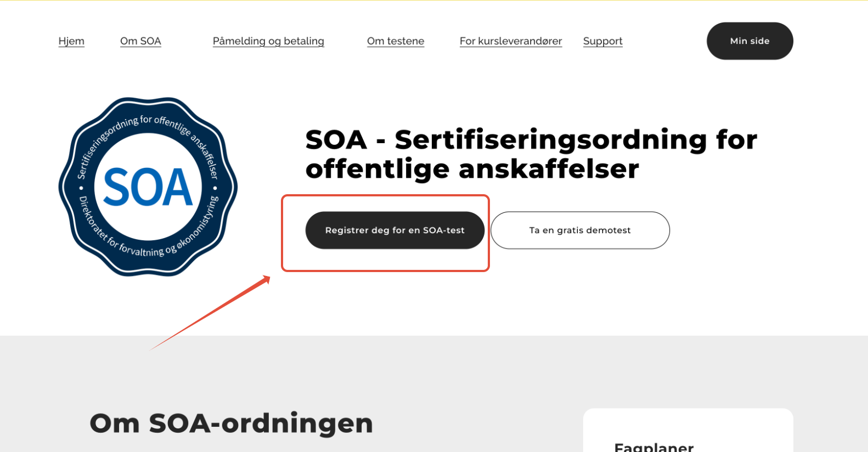The height and width of the screenshot is (452, 868).
Task: Click the SOA Sertifiseringsordning main heading
Action: (531, 154)
